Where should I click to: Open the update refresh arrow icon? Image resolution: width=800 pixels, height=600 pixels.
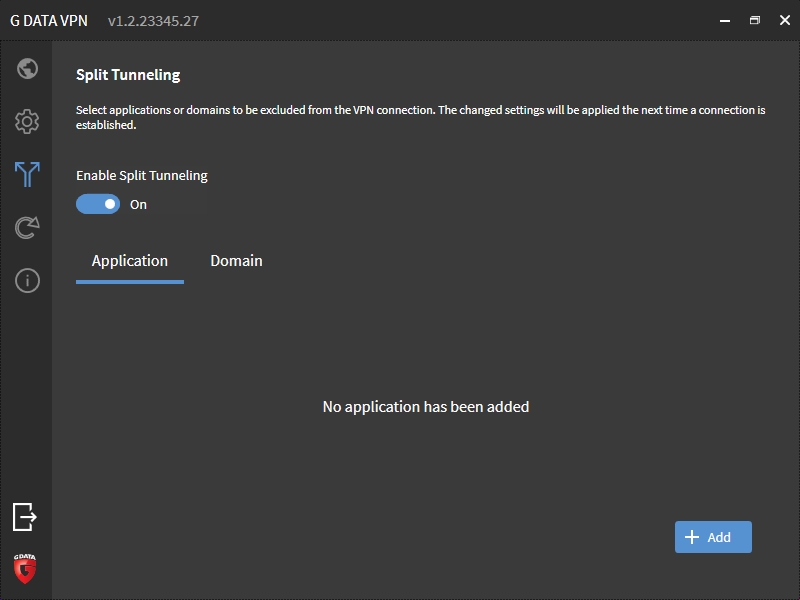pyautogui.click(x=27, y=228)
